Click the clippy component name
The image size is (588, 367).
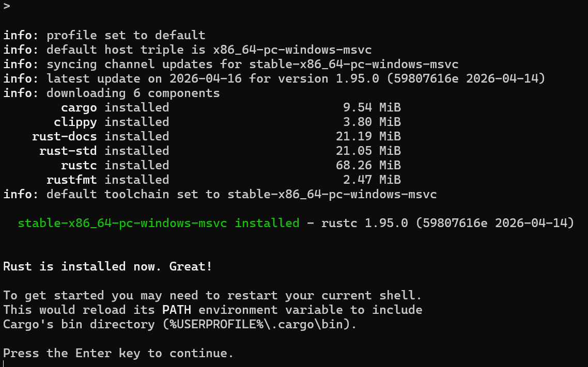pyautogui.click(x=75, y=122)
